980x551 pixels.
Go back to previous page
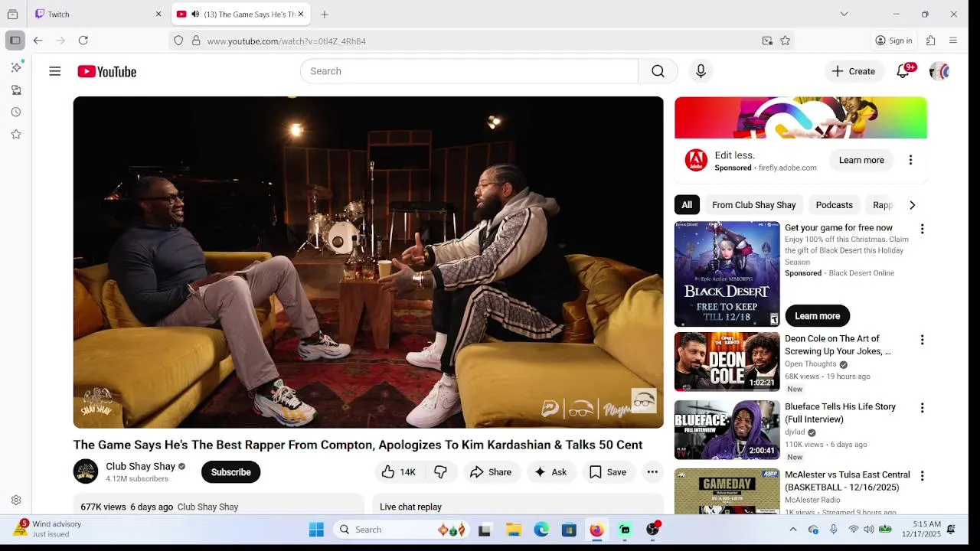point(38,41)
